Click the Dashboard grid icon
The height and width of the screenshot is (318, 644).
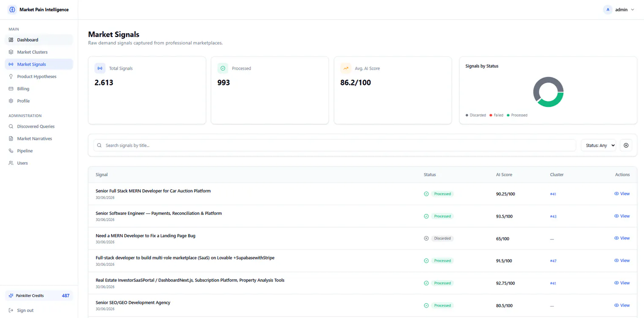coord(11,40)
